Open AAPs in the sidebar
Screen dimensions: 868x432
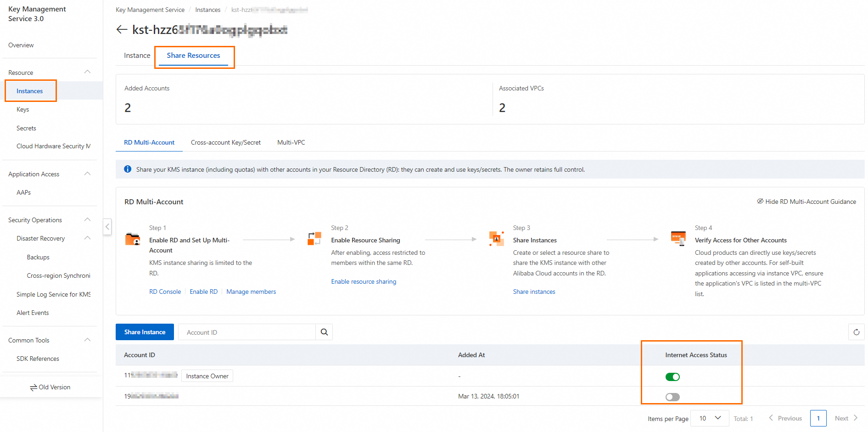pos(24,192)
